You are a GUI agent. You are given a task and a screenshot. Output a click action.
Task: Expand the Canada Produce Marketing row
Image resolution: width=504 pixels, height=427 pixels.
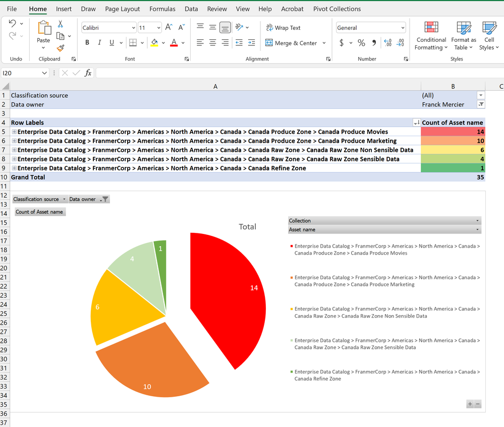tap(14, 141)
